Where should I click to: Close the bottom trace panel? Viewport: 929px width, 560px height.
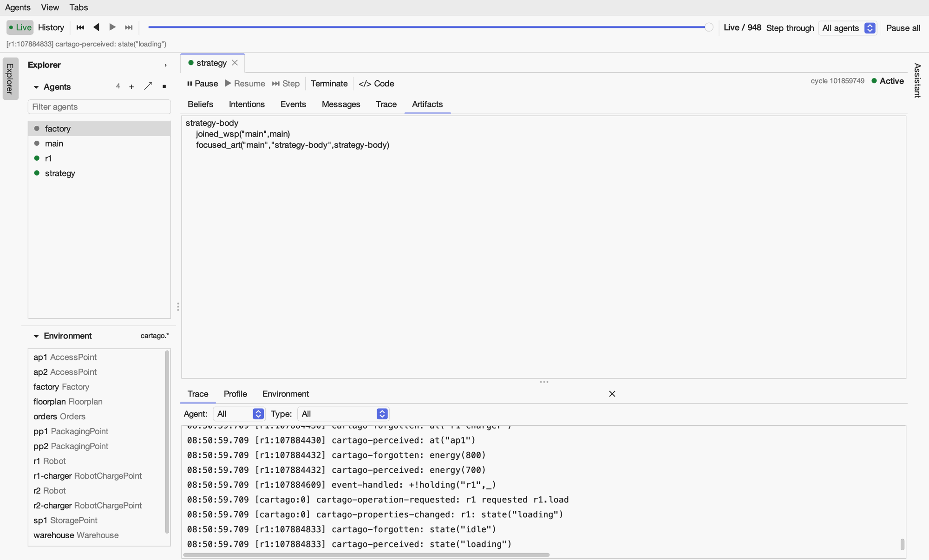point(612,394)
